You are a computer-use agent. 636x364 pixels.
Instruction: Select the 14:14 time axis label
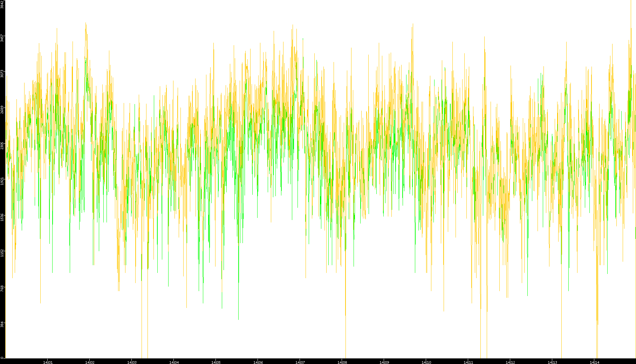(x=594, y=362)
